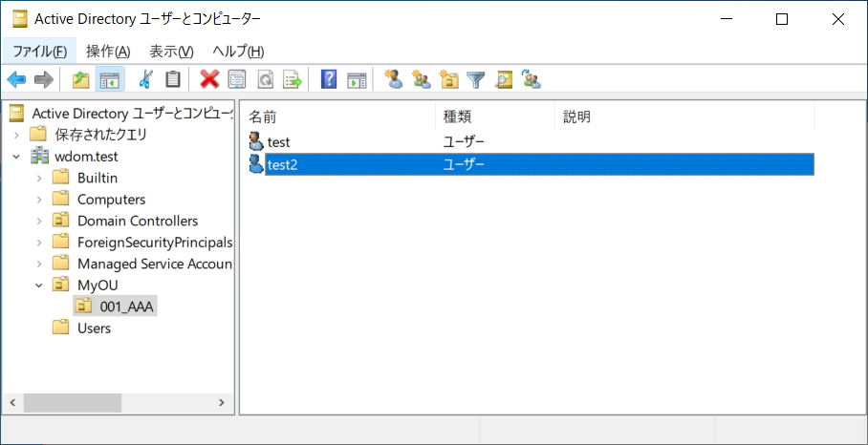Select the root Active Directory tree node
This screenshot has height=445, width=868.
pyautogui.click(x=132, y=114)
